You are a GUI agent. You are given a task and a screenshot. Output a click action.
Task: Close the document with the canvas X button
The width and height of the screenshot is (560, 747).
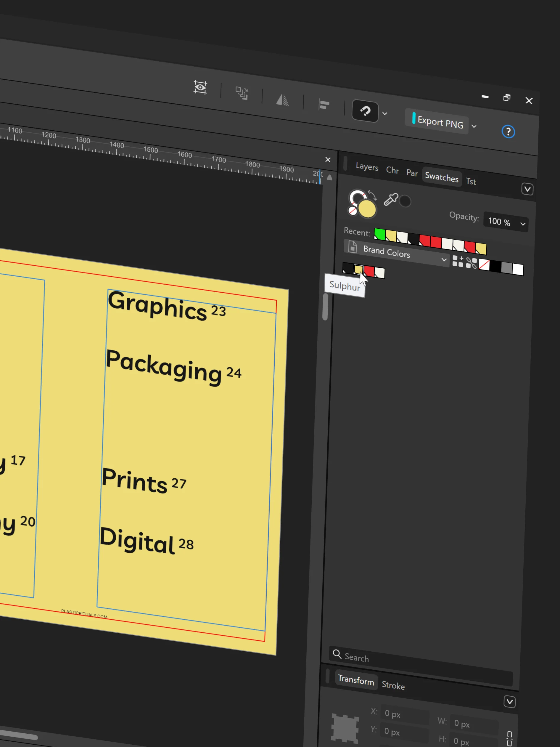coord(328,160)
